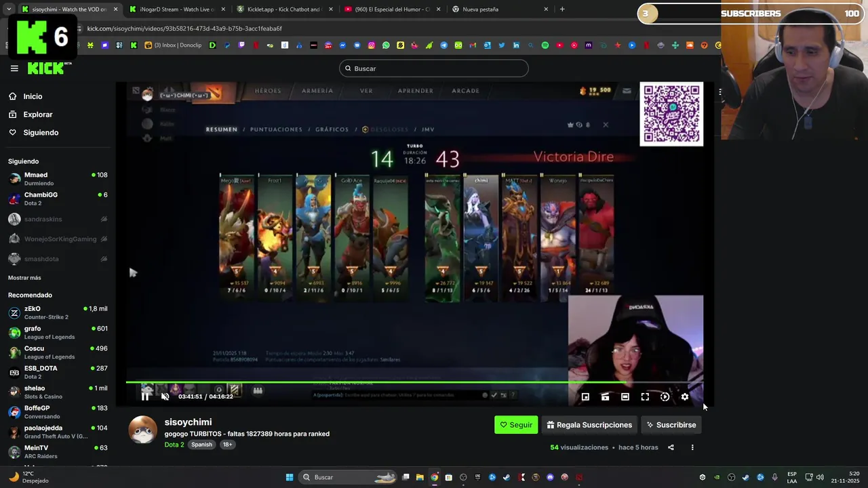This screenshot has width=868, height=488.
Task: Focus the Buscar search field
Action: click(x=434, y=68)
